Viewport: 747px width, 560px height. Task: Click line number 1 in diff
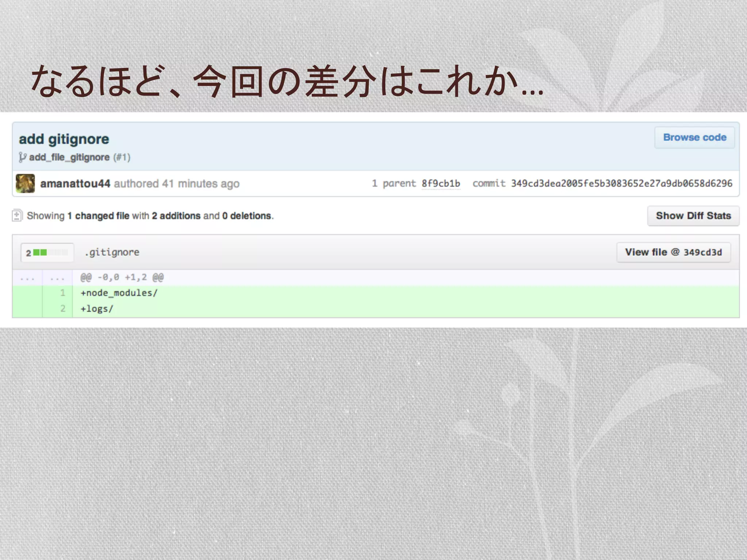63,293
